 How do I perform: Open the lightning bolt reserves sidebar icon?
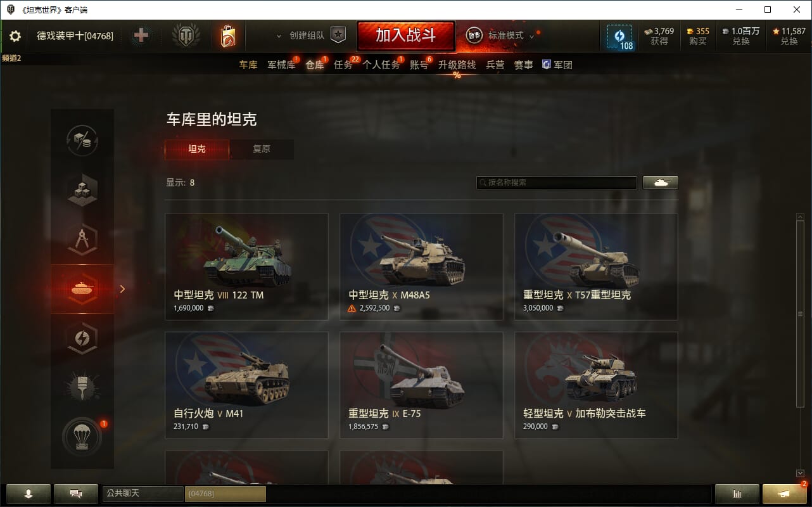(82, 338)
